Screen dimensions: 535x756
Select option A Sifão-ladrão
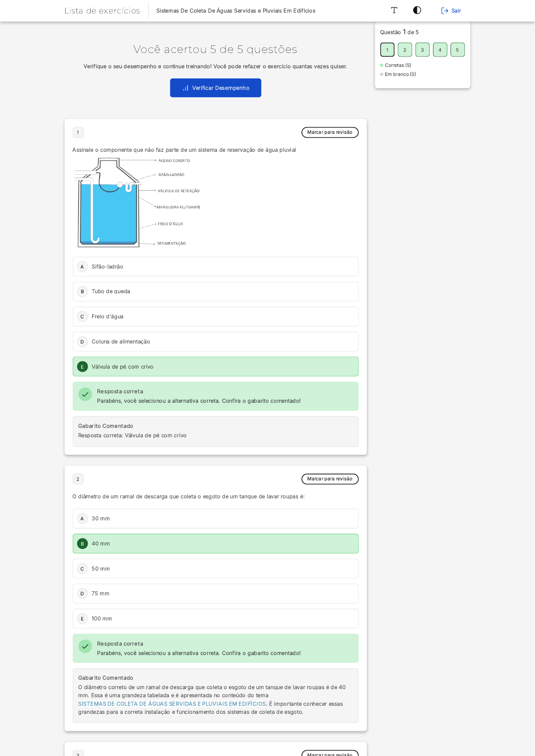click(215, 267)
